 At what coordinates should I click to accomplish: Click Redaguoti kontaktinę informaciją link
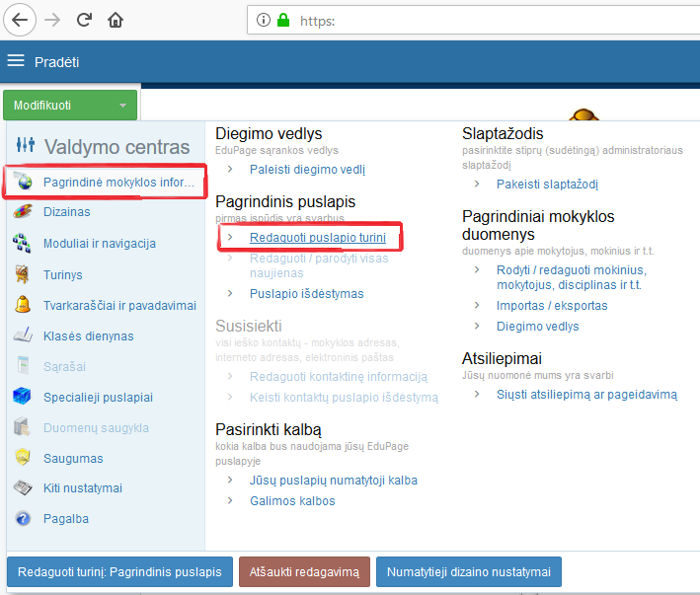(339, 377)
